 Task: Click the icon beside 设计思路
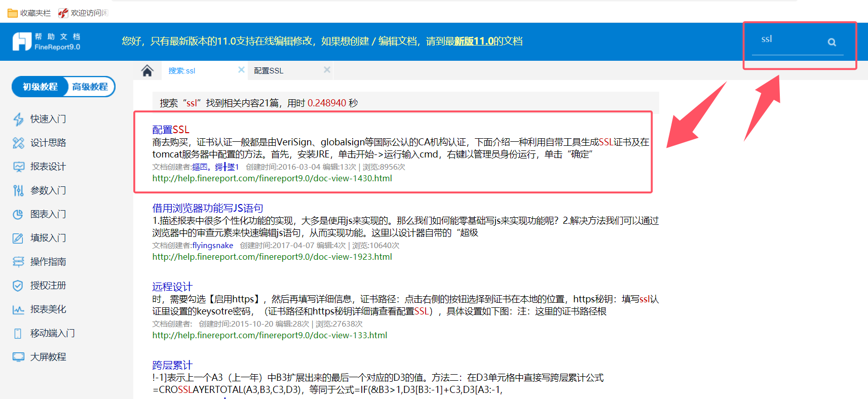click(x=18, y=143)
